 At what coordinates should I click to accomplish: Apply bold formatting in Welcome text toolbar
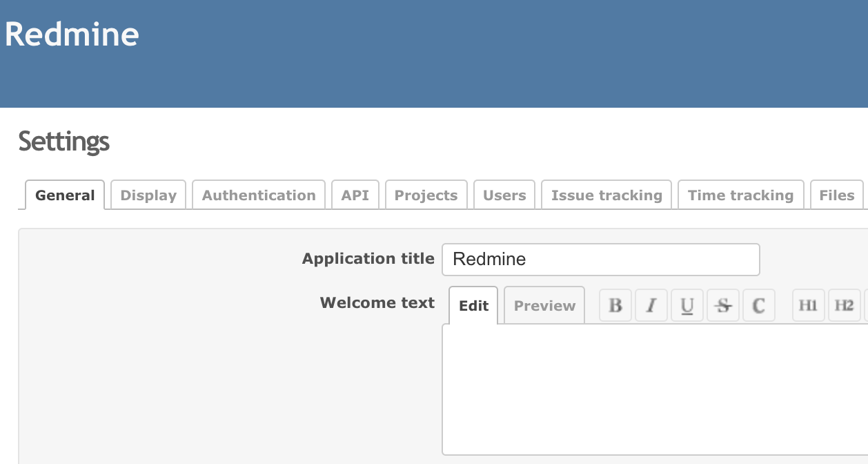(x=615, y=305)
